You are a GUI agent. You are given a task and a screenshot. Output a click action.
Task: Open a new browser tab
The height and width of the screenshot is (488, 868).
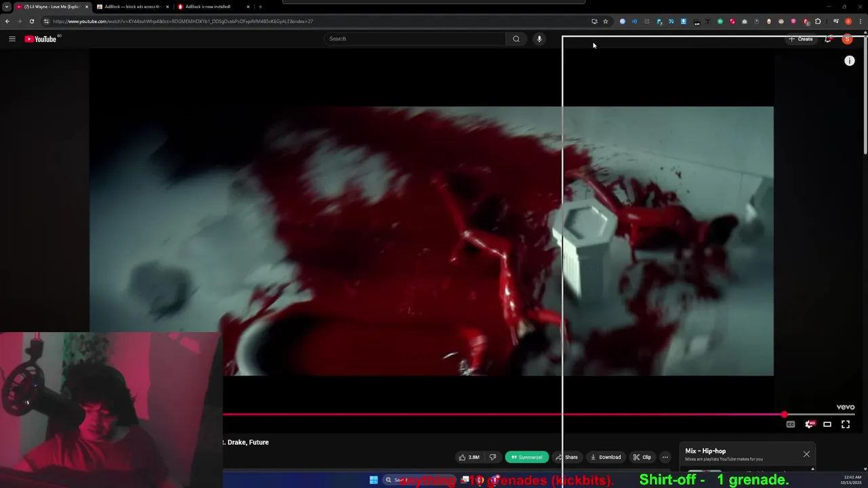(260, 7)
